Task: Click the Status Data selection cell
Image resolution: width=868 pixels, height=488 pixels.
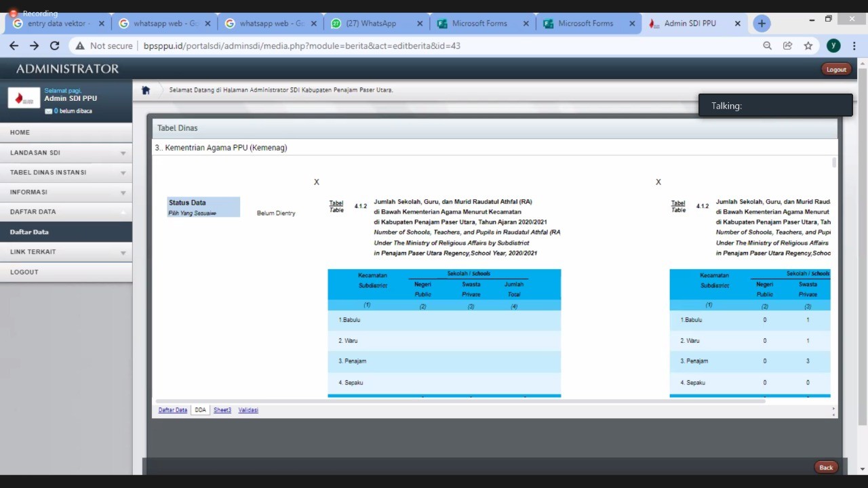Action: click(203, 207)
